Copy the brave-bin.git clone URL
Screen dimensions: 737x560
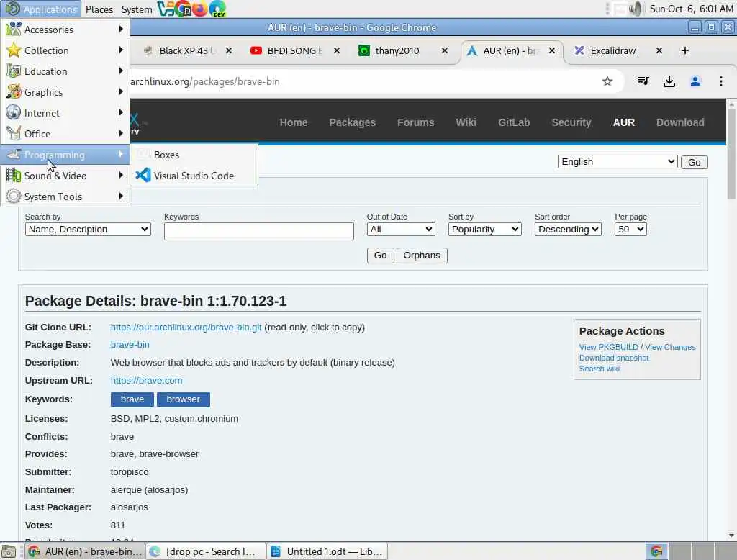click(x=186, y=328)
